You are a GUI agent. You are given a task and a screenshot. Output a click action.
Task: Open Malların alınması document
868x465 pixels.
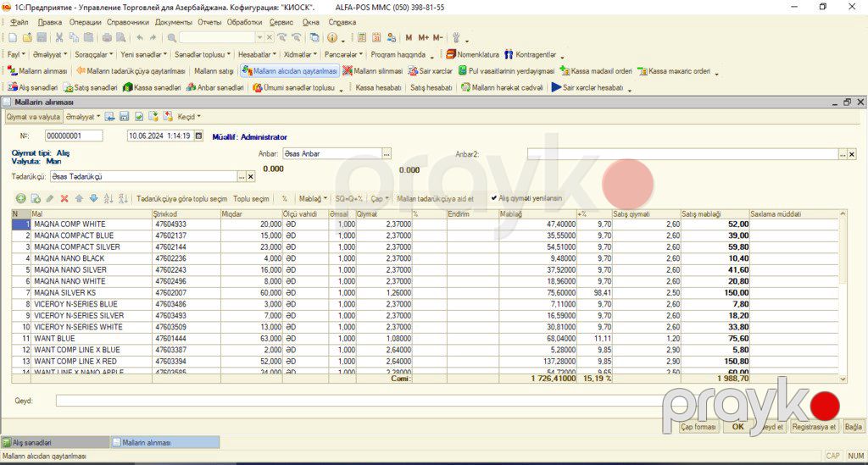click(37, 71)
